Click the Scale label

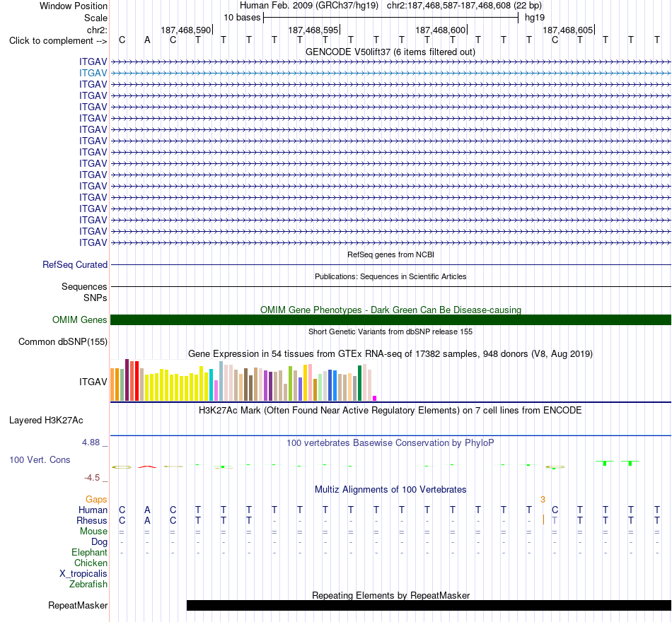tap(95, 18)
